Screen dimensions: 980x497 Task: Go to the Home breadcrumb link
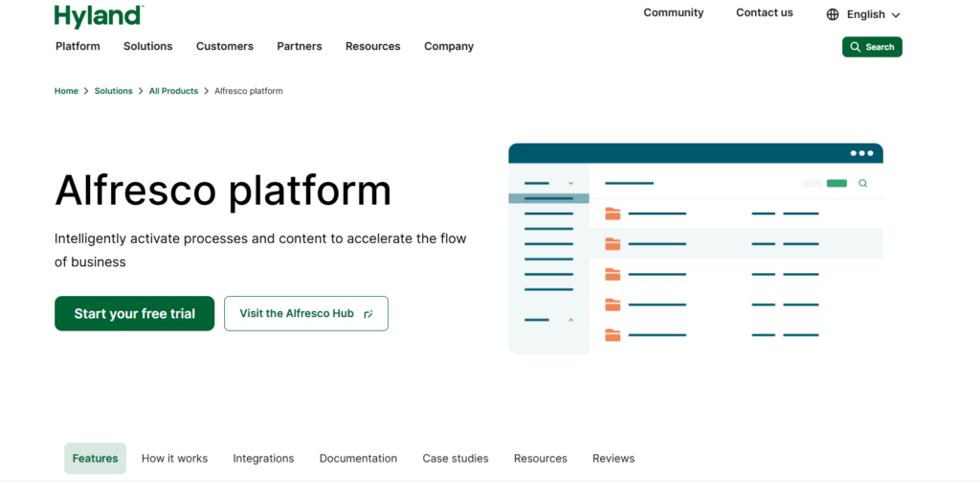(66, 91)
